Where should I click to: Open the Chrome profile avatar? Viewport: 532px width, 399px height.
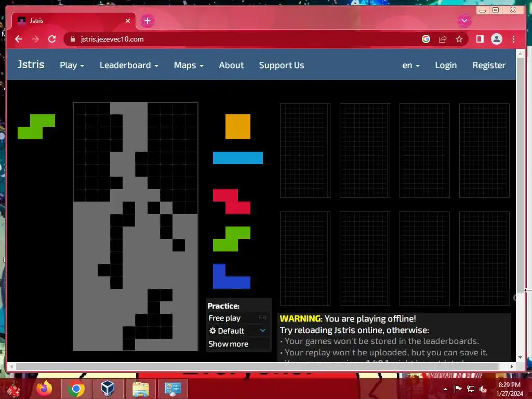(496, 39)
